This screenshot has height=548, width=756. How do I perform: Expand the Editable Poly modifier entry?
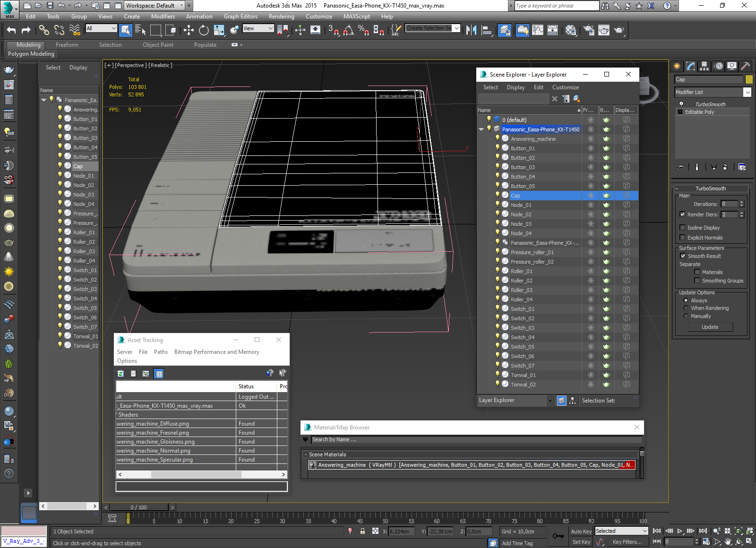click(x=680, y=112)
